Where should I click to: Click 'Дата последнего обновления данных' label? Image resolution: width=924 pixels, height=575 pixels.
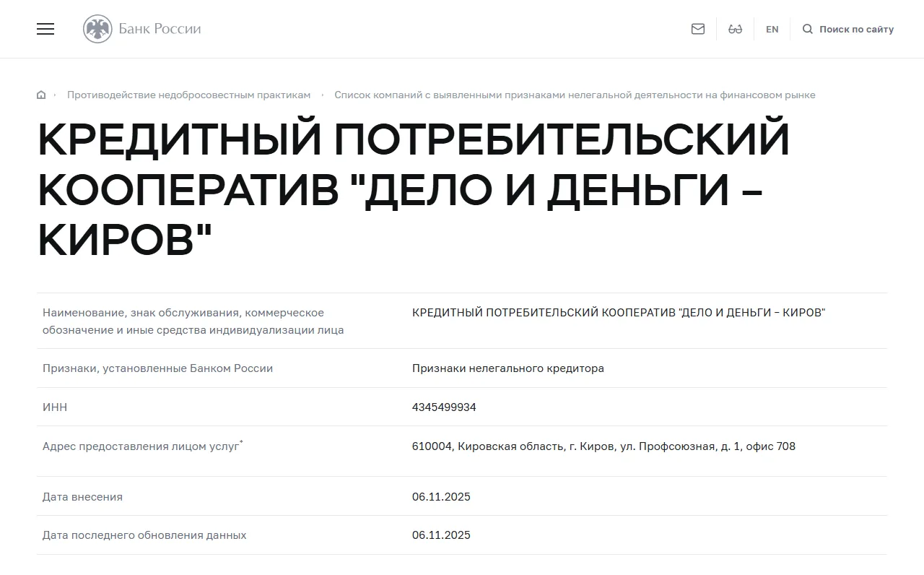(x=144, y=535)
